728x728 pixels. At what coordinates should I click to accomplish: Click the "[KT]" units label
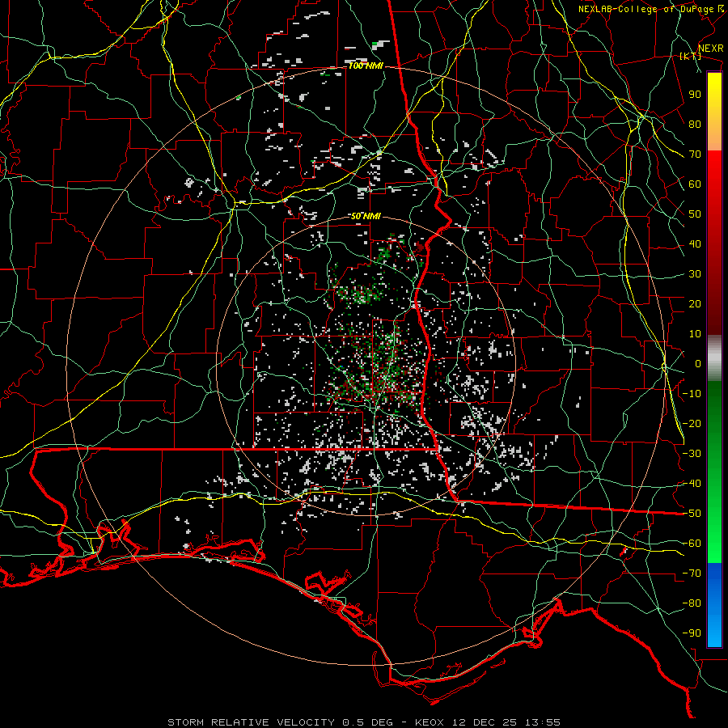[x=690, y=56]
